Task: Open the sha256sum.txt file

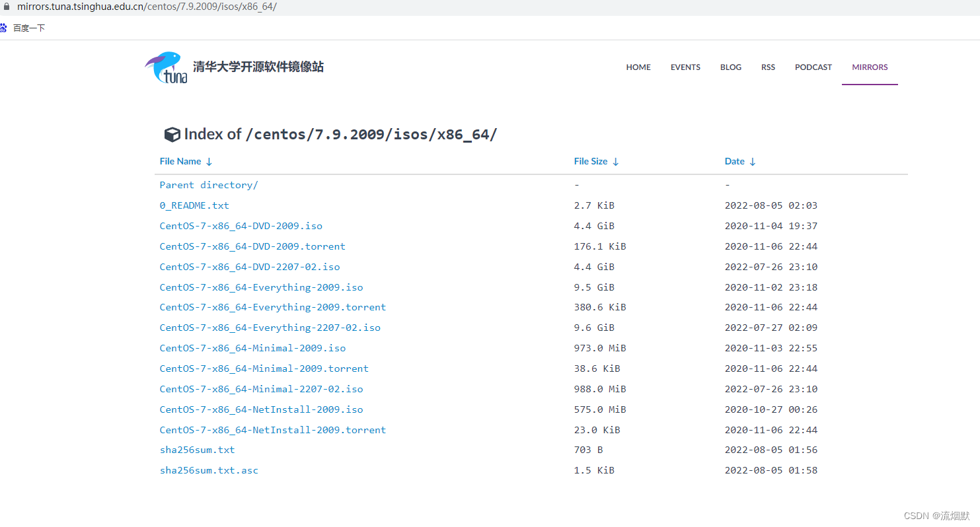Action: pos(197,450)
